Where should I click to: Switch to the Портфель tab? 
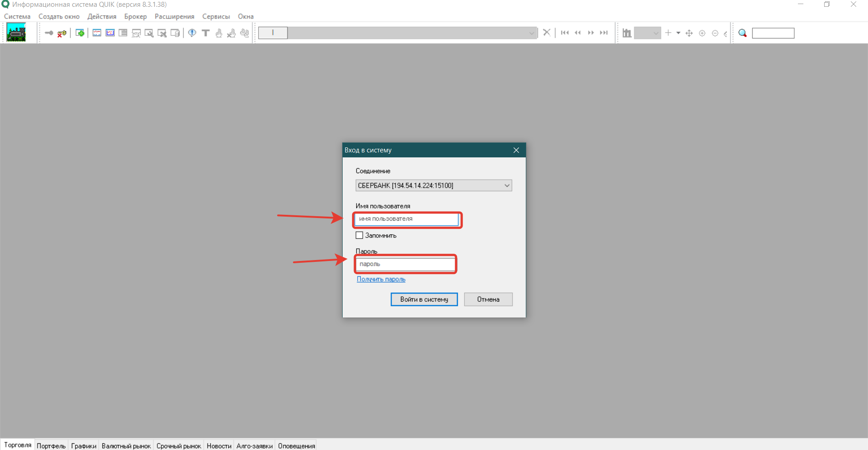click(x=51, y=446)
